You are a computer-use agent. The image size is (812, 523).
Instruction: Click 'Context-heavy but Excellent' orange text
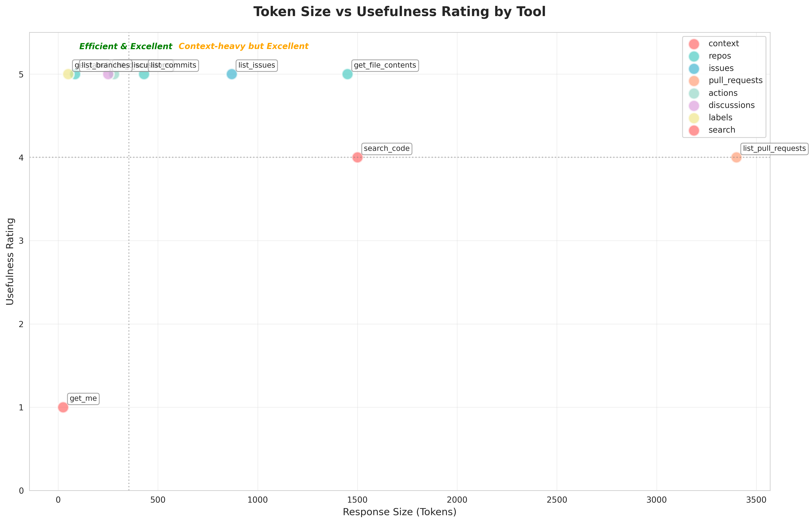[243, 47]
